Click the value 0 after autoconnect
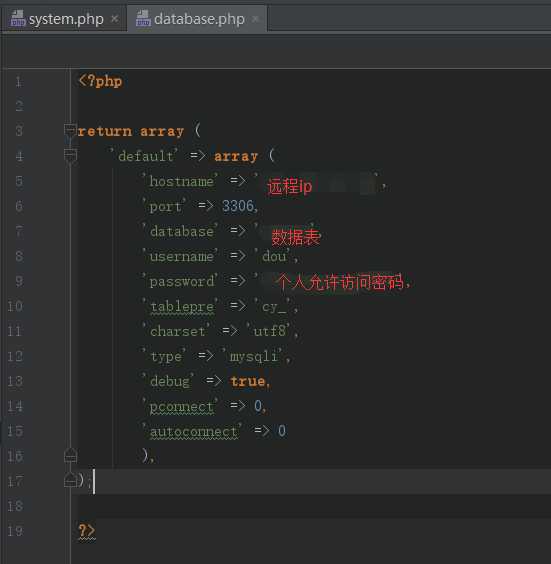 pos(282,431)
